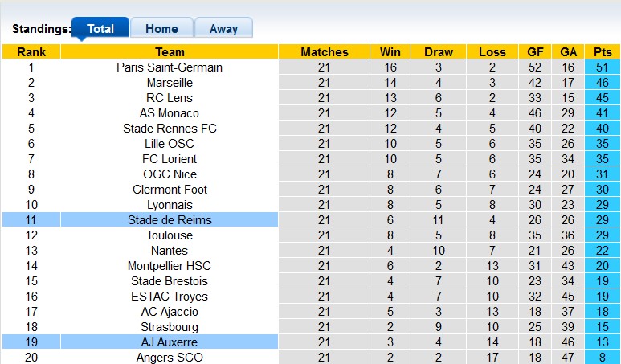Click the Matches column header
Image resolution: width=621 pixels, height=364 pixels.
tap(324, 52)
